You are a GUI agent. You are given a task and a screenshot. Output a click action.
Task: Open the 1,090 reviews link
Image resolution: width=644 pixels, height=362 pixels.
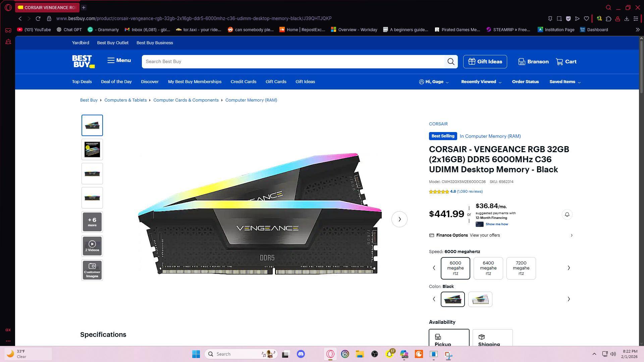tap(469, 191)
